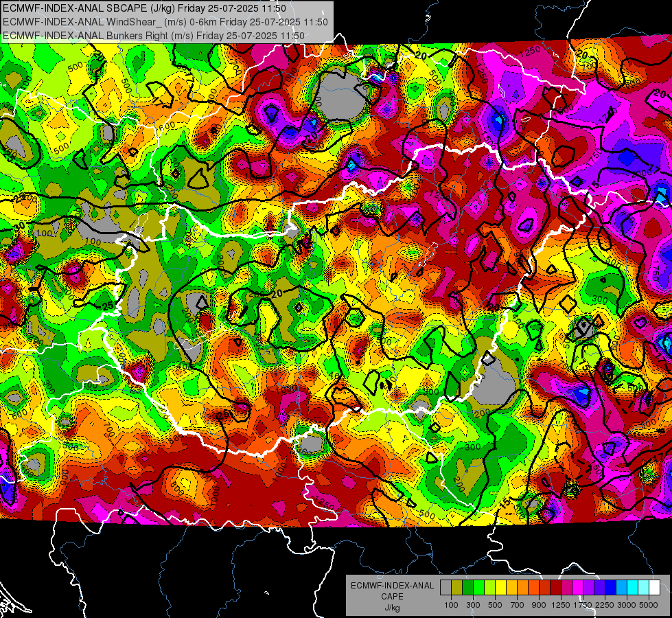Click the Bunkers Right (m/s) title line
This screenshot has height=618, width=672.
(x=154, y=36)
